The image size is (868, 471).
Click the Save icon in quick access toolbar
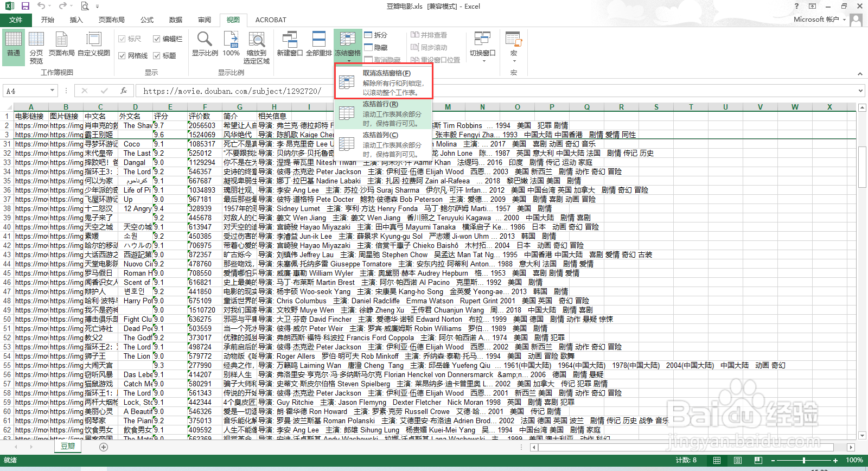(x=25, y=6)
